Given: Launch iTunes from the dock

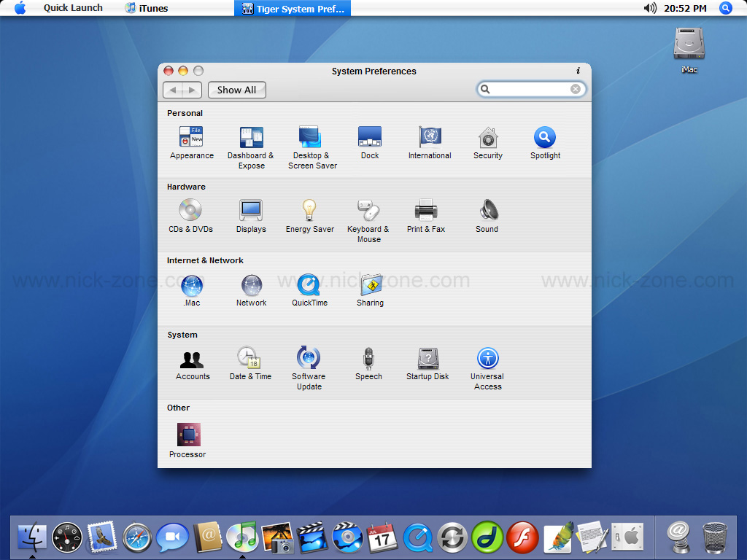Looking at the screenshot, I should [242, 537].
